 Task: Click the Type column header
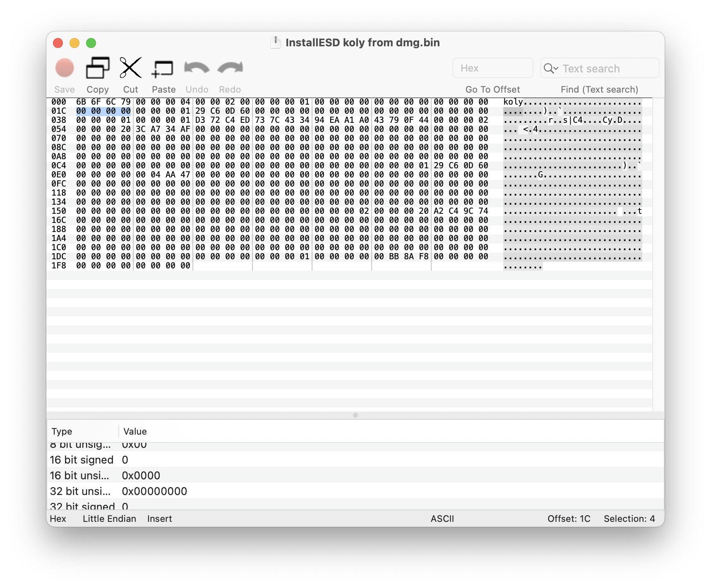point(62,431)
